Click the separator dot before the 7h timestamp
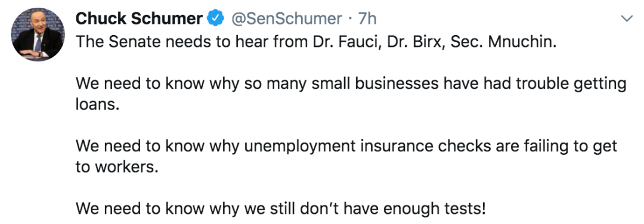The width and height of the screenshot is (644, 224). point(350,19)
